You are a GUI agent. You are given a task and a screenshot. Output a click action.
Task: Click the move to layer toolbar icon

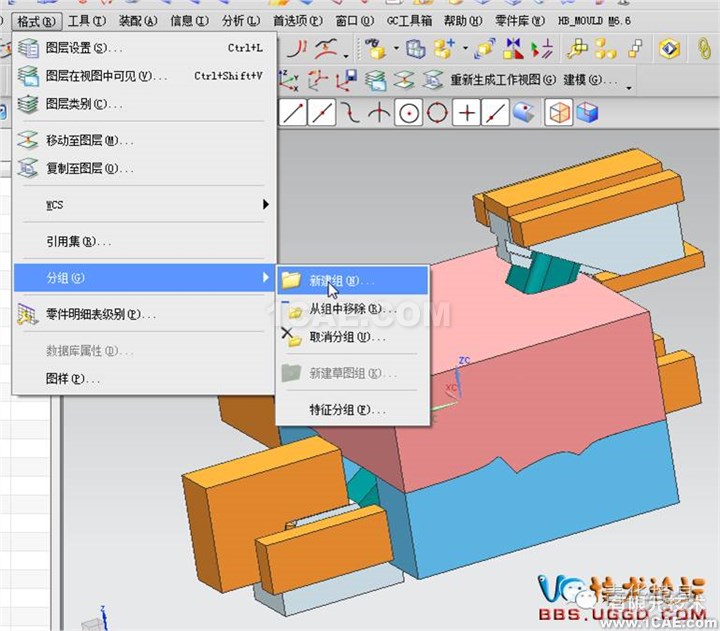404,80
